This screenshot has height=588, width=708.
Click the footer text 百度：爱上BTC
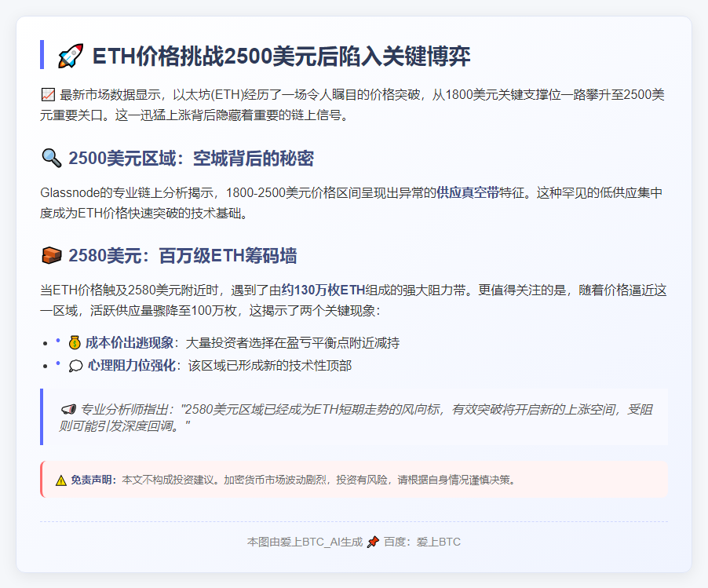pyautogui.click(x=427, y=542)
